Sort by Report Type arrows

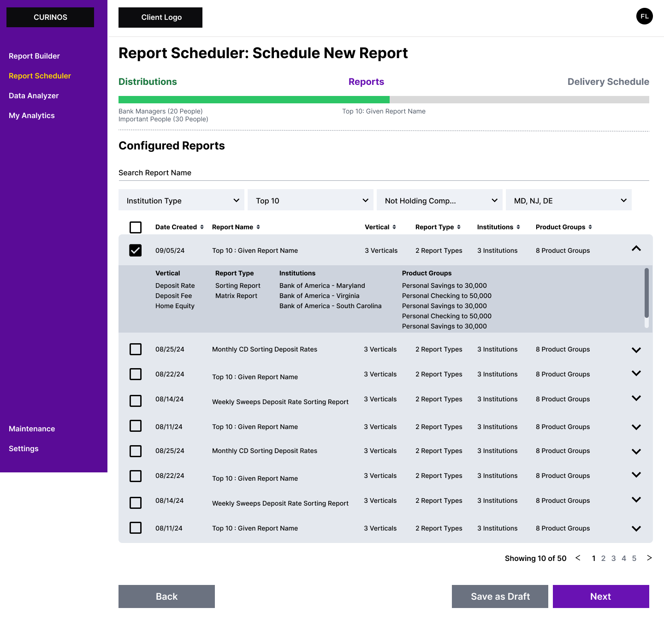(x=458, y=227)
